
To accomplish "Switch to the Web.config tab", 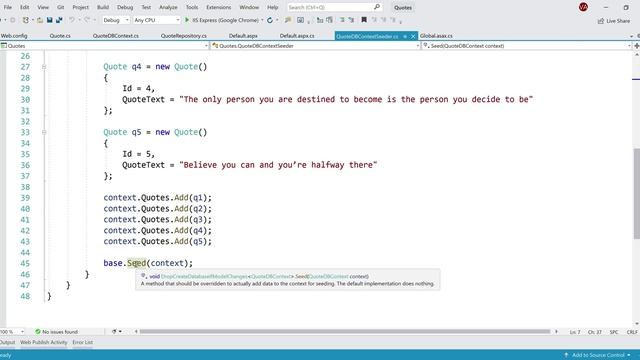I will [x=14, y=36].
